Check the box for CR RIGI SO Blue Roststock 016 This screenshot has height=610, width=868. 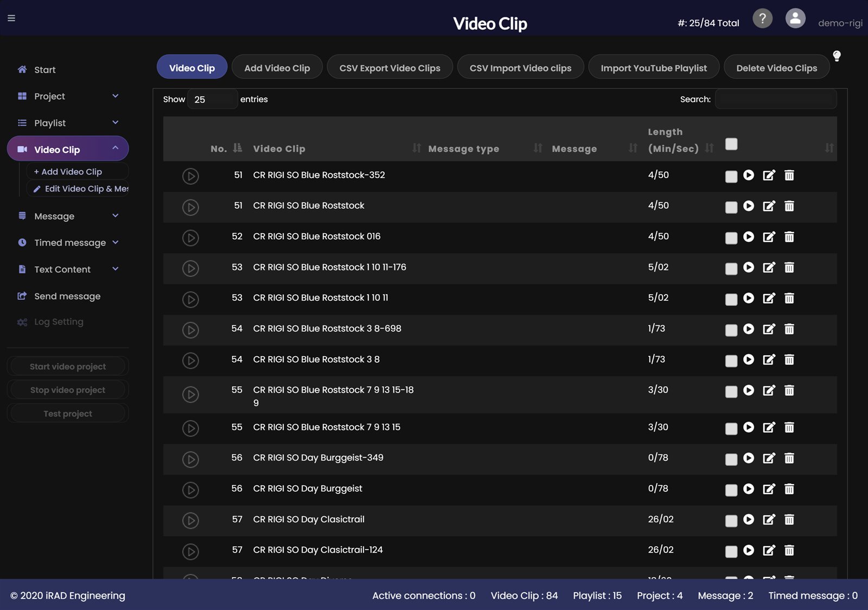731,237
